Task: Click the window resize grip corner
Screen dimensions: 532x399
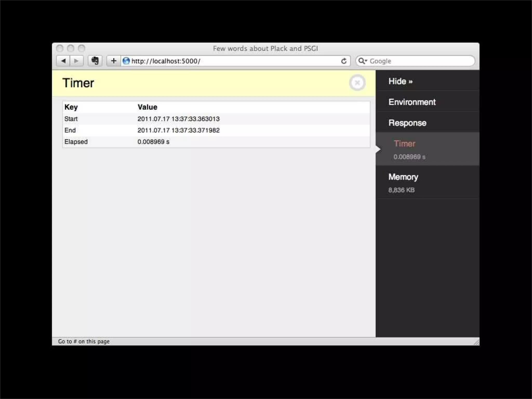Action: coord(476,342)
